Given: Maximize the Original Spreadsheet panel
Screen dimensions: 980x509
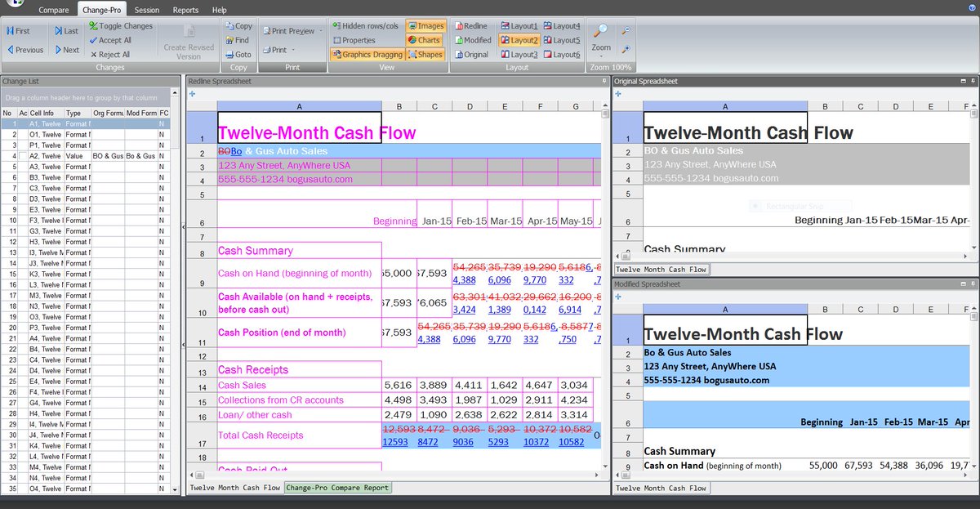Looking at the screenshot, I should pos(964,81).
